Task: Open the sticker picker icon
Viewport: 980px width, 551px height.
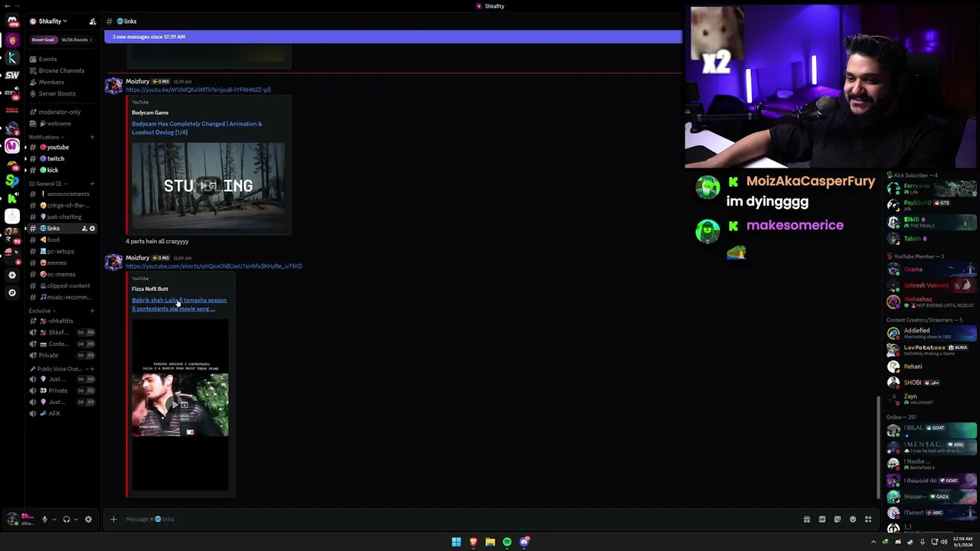Action: [x=838, y=520]
